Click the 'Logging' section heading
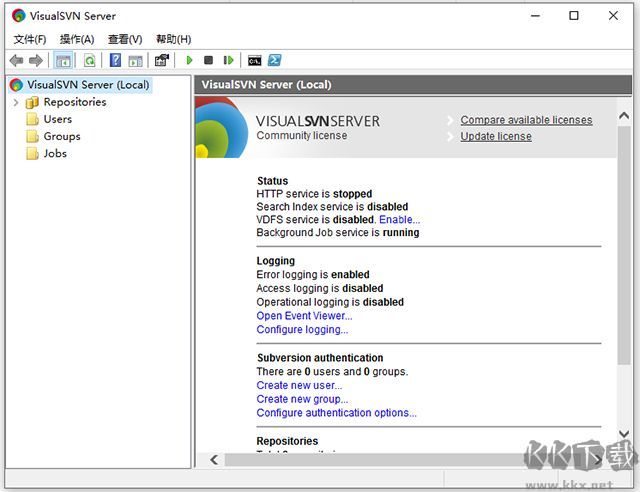This screenshot has height=492, width=640. click(x=276, y=261)
